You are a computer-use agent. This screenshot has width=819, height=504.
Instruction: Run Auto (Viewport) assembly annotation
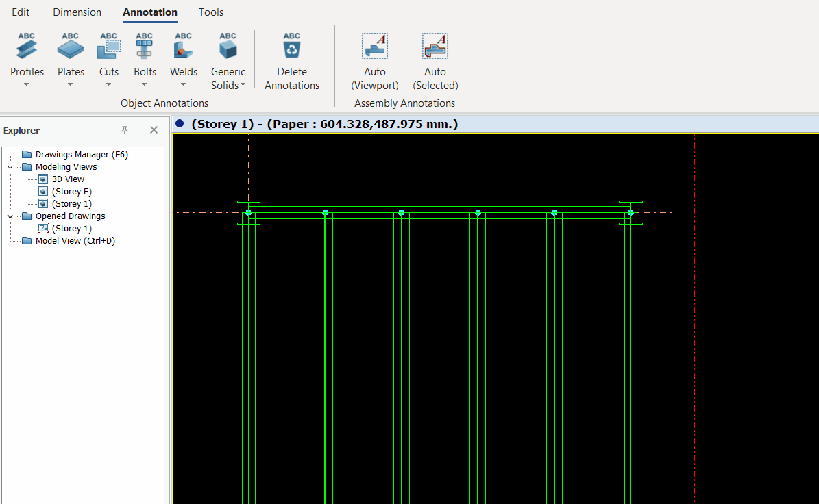click(x=375, y=47)
